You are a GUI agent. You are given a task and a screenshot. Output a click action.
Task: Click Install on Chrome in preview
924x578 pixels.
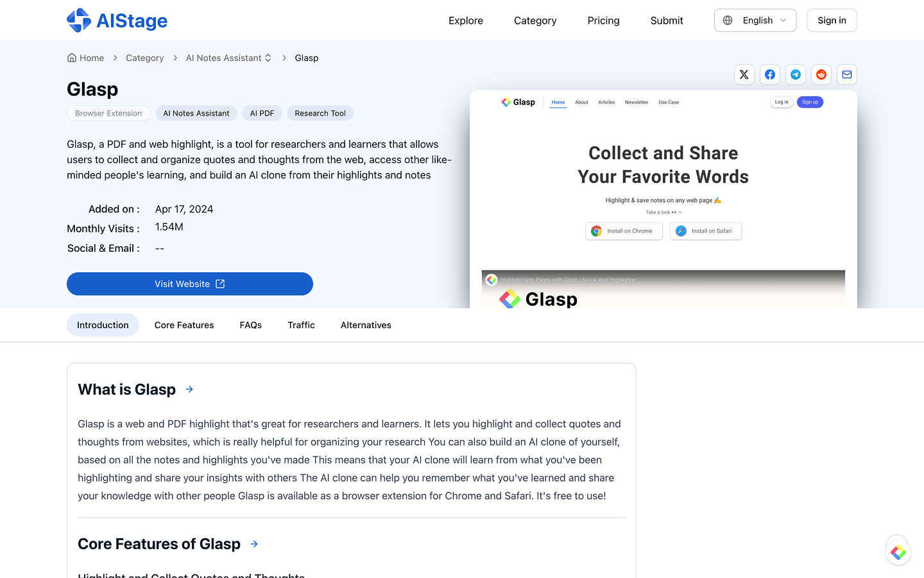pyautogui.click(x=624, y=231)
